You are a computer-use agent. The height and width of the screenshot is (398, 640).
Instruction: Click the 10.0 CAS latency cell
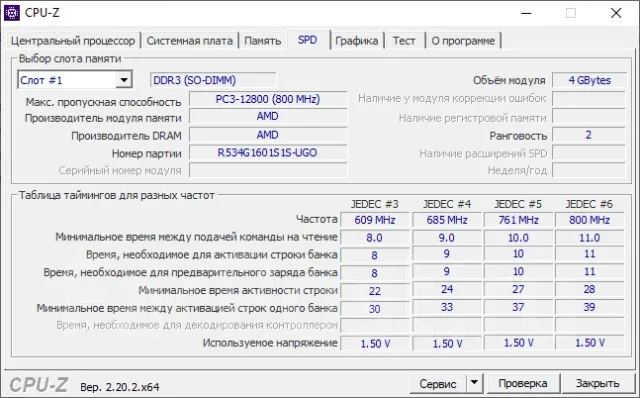tap(518, 238)
